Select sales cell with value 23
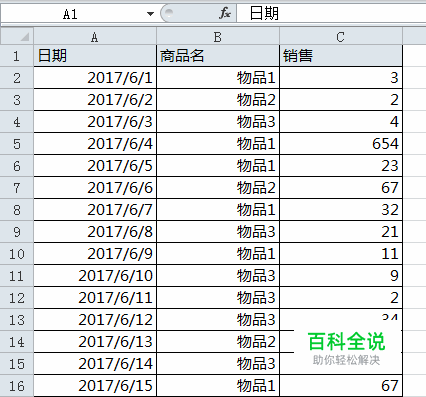Screen dimensions: 426x397 [x=341, y=166]
